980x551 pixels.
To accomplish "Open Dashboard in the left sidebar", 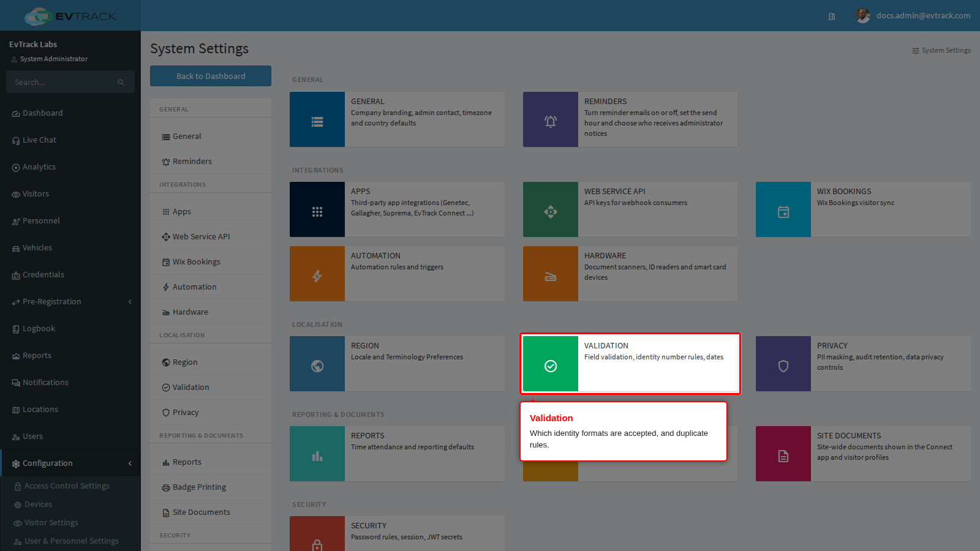I will coord(70,113).
